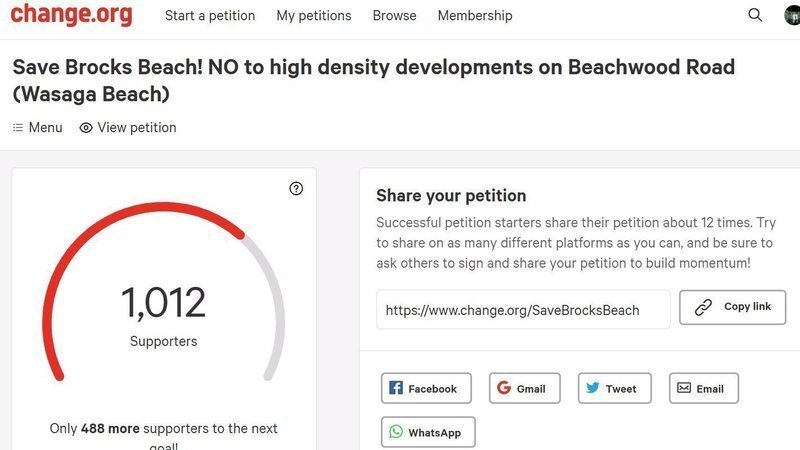
Task: Click the help question mark icon
Action: tap(296, 188)
